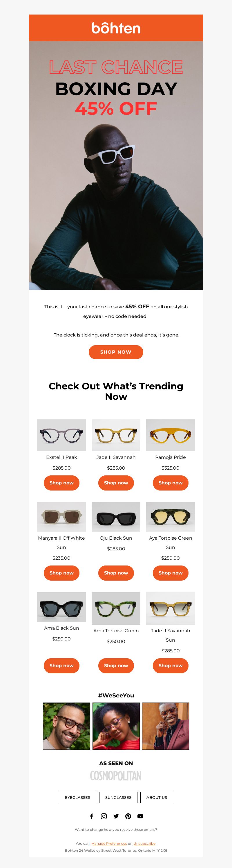Screen dimensions: 232x868
Task: Open the SUNGLASSES category link
Action: (118, 797)
